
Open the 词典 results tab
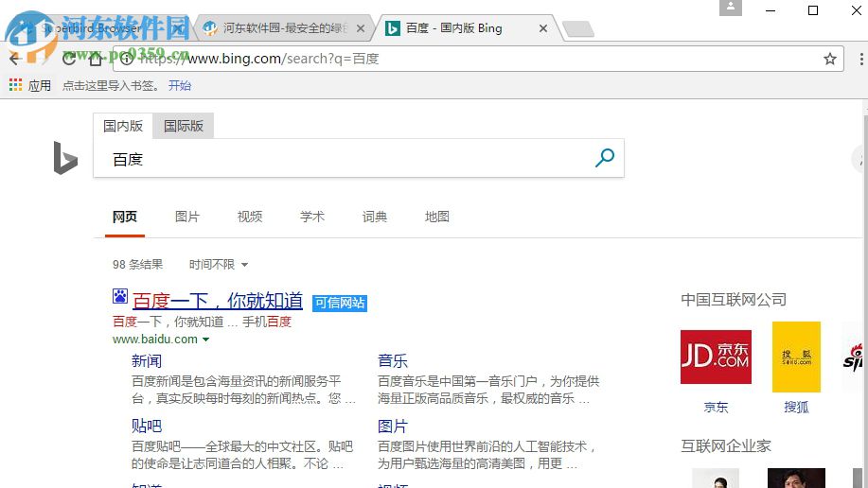[x=375, y=217]
